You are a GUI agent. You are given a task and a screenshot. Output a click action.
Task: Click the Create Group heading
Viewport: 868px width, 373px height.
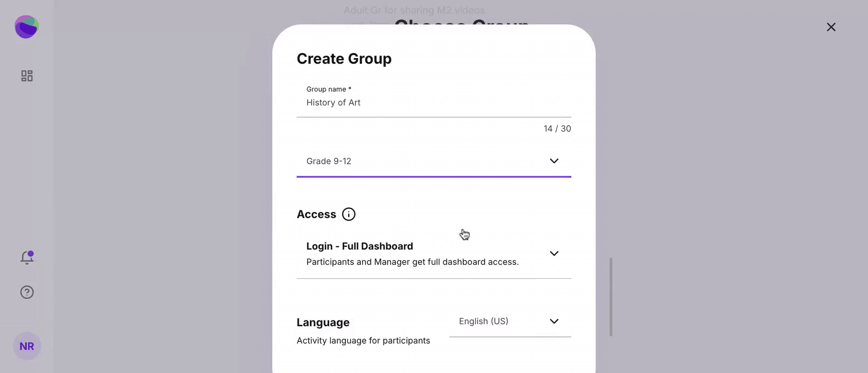coord(344,59)
